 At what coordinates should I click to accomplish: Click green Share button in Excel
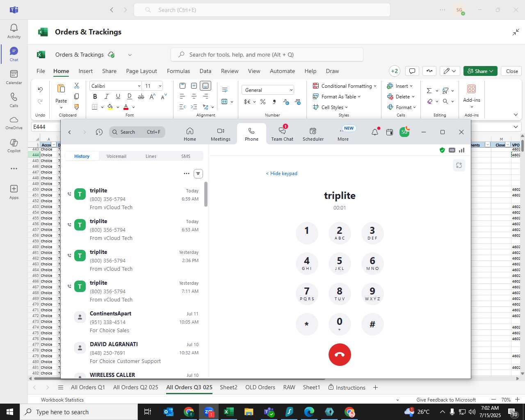(x=480, y=71)
